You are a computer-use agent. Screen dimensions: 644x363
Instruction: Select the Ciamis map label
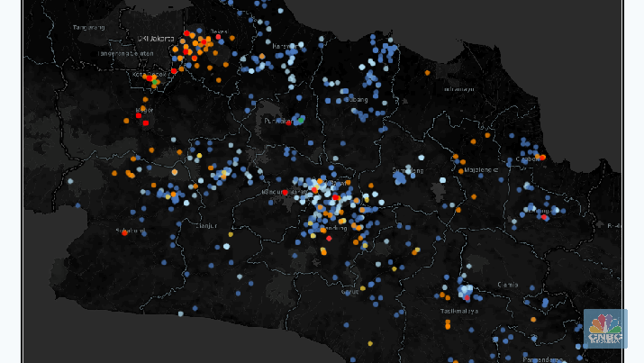coord(507,285)
